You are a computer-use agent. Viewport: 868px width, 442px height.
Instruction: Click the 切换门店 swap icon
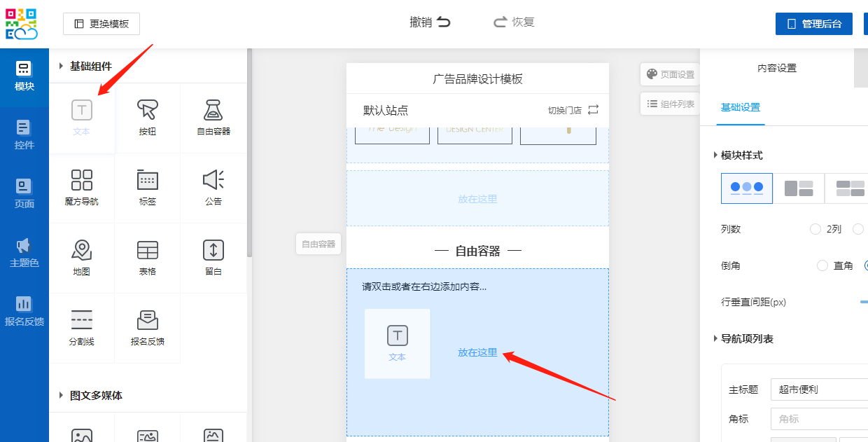[x=593, y=110]
